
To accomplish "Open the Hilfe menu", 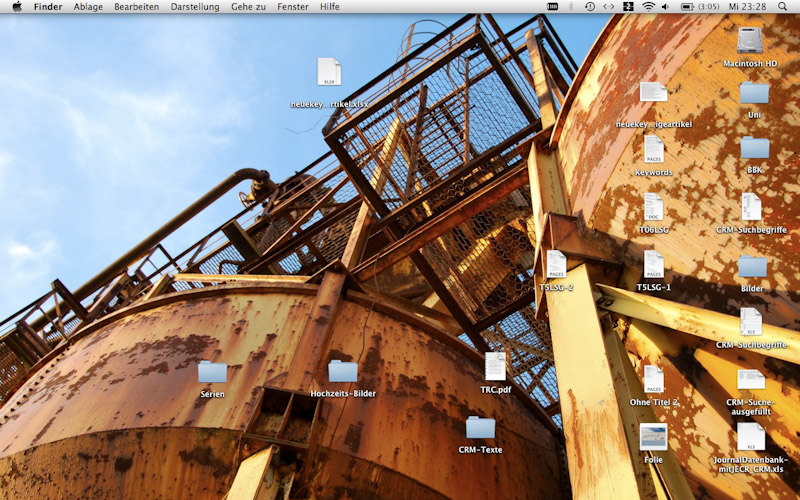I will click(330, 7).
